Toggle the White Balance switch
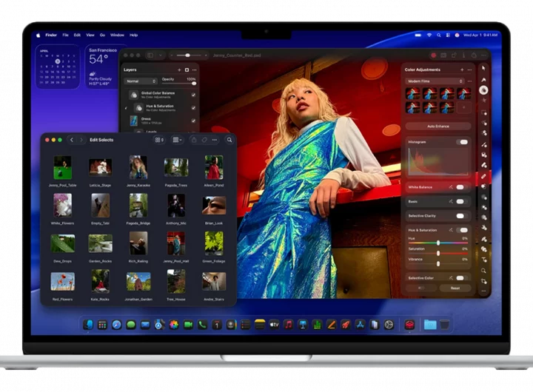Viewport: 533px width, 392px height. pos(460,187)
